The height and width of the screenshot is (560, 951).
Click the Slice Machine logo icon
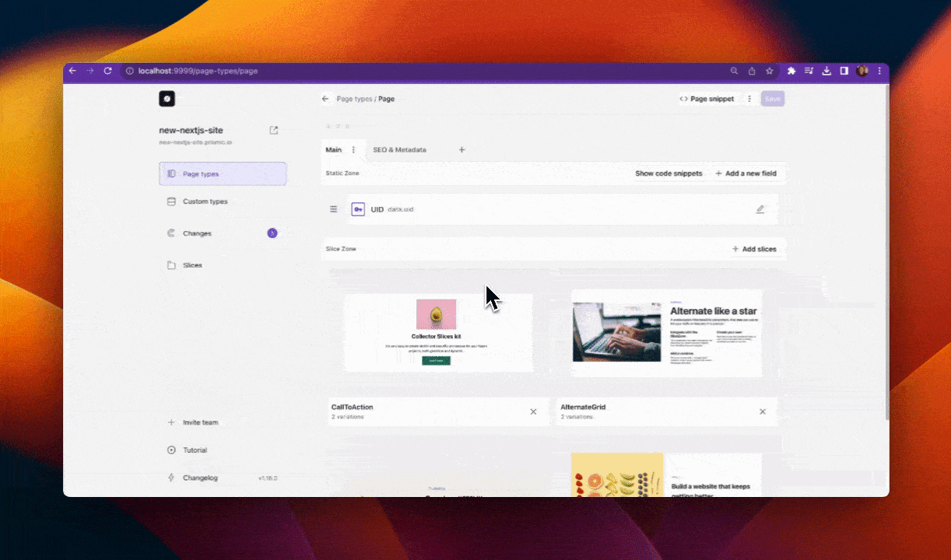tap(167, 99)
